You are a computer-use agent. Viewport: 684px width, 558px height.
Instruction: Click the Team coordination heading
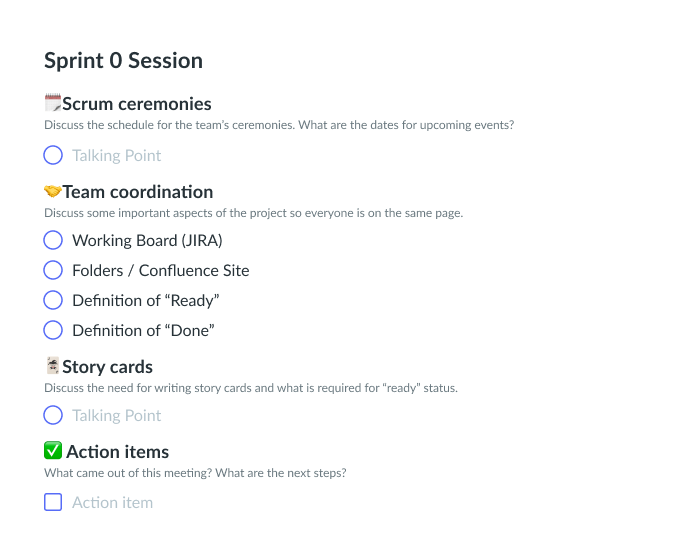tap(138, 192)
